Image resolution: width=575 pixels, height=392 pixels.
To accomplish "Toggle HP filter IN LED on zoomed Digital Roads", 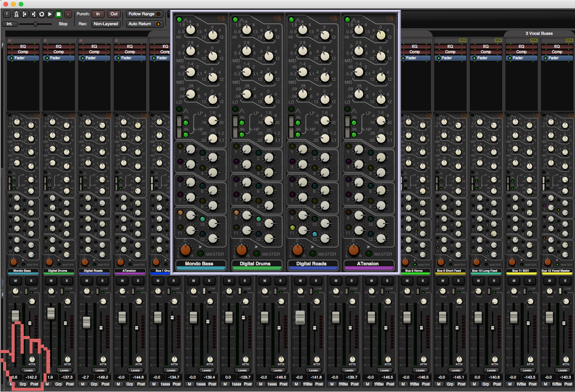I will tap(298, 135).
